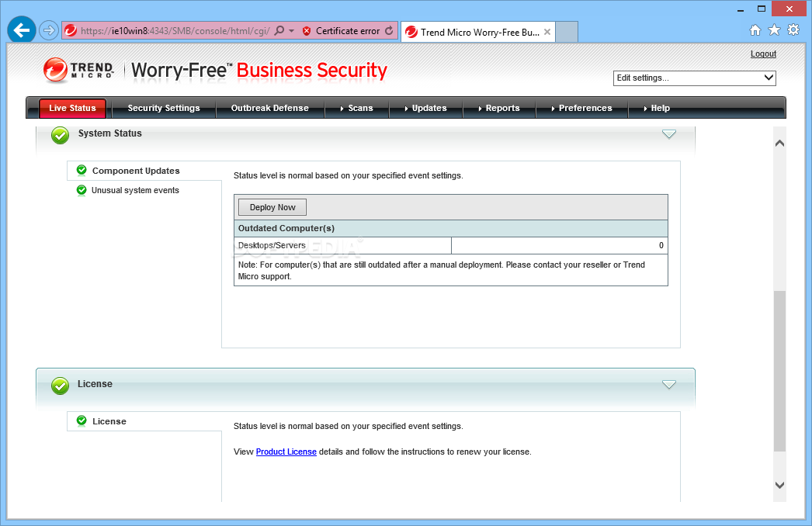Select the Component Updates item
Viewport: 812px width, 526px height.
136,171
